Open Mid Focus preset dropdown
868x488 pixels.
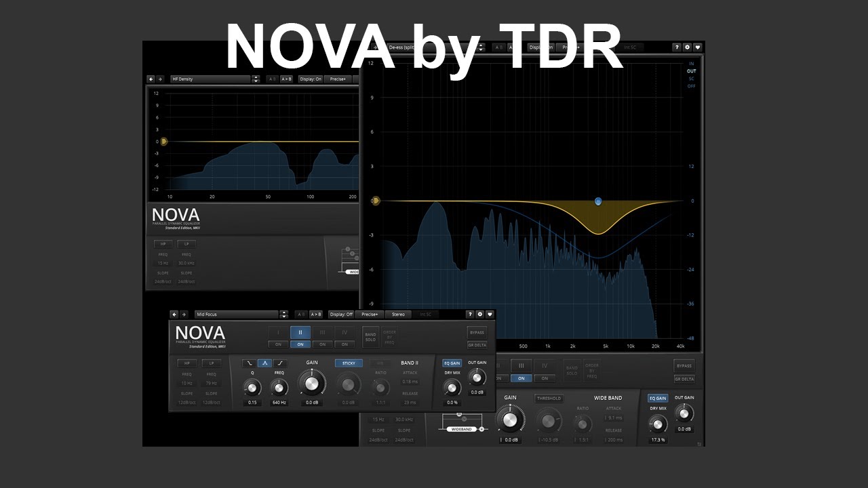(236, 314)
